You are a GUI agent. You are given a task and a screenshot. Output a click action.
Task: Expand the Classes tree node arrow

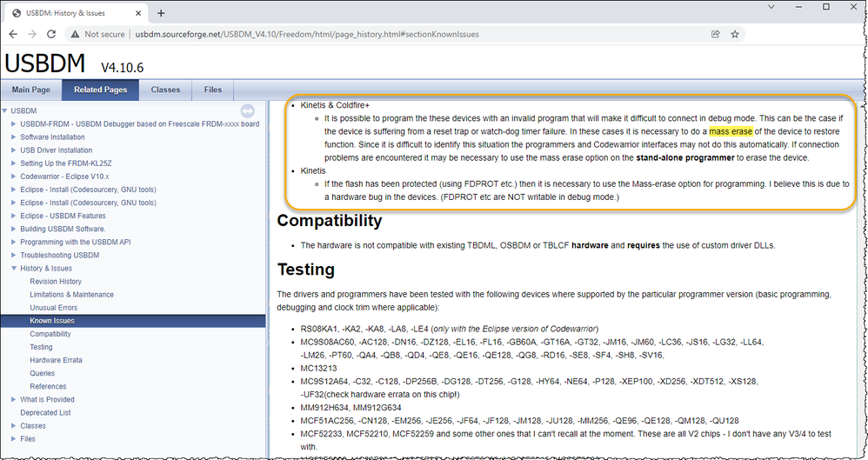14,426
